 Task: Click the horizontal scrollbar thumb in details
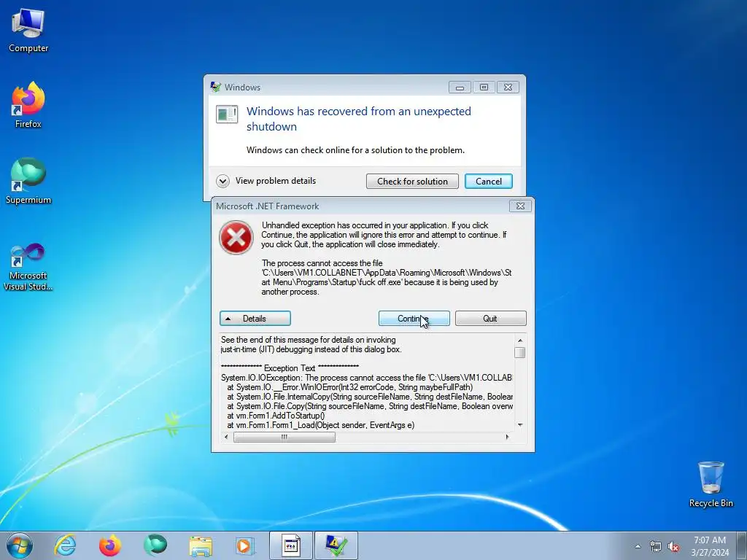coord(285,437)
